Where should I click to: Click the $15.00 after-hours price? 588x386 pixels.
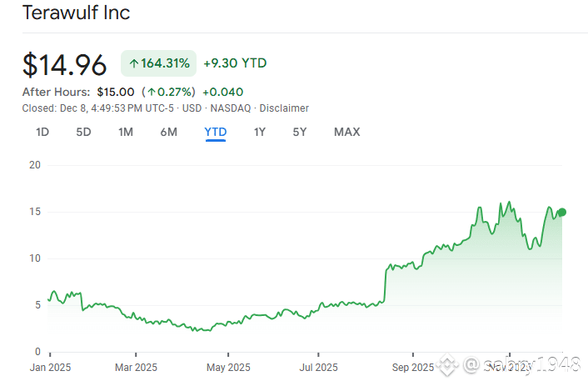click(x=115, y=92)
